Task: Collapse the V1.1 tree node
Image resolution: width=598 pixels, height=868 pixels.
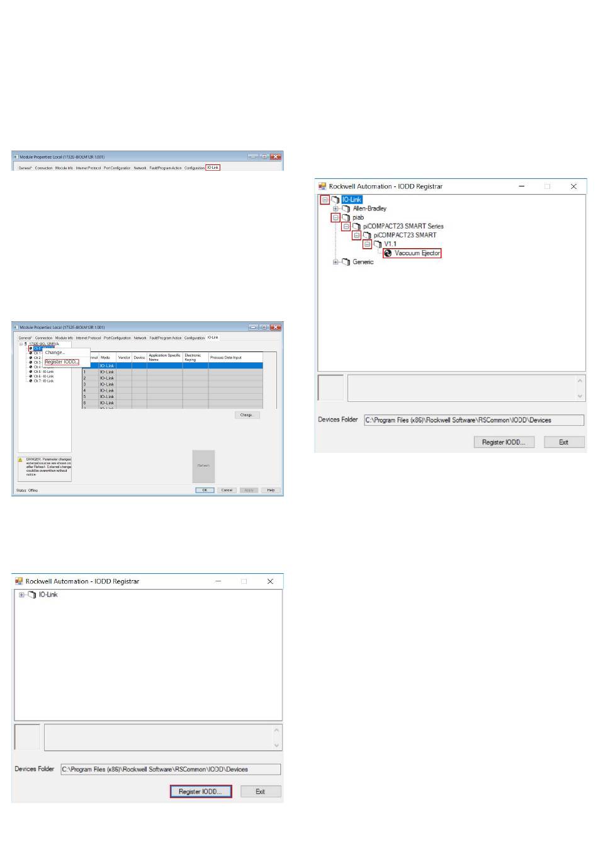Action: click(368, 244)
